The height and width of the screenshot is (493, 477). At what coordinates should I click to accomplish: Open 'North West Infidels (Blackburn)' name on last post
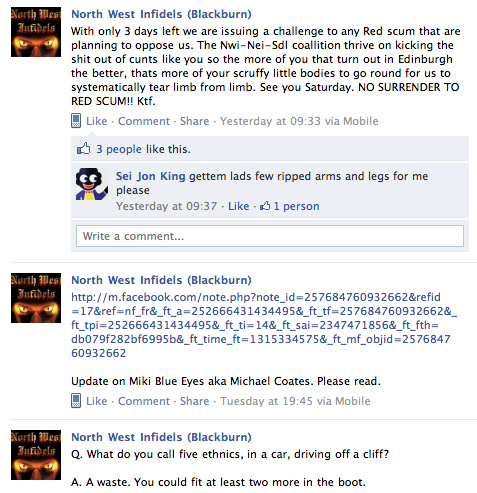(x=161, y=437)
